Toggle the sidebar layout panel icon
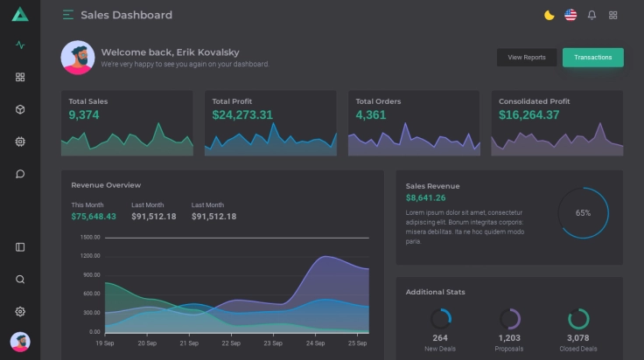644x360 pixels. point(20,247)
